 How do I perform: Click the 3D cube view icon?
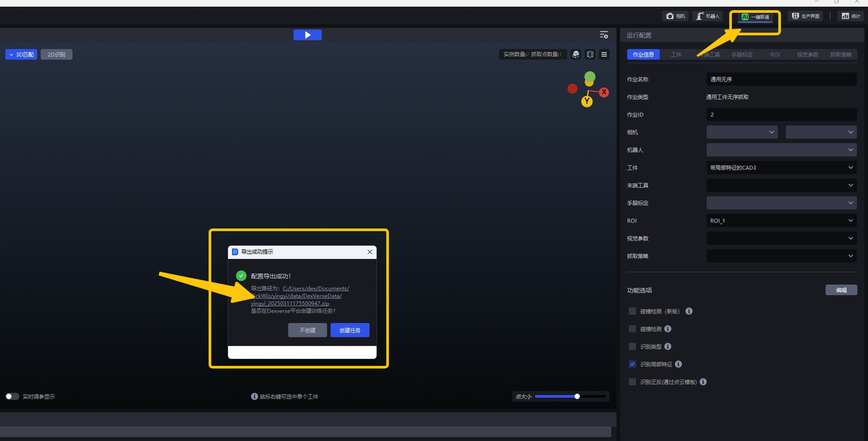[x=576, y=54]
